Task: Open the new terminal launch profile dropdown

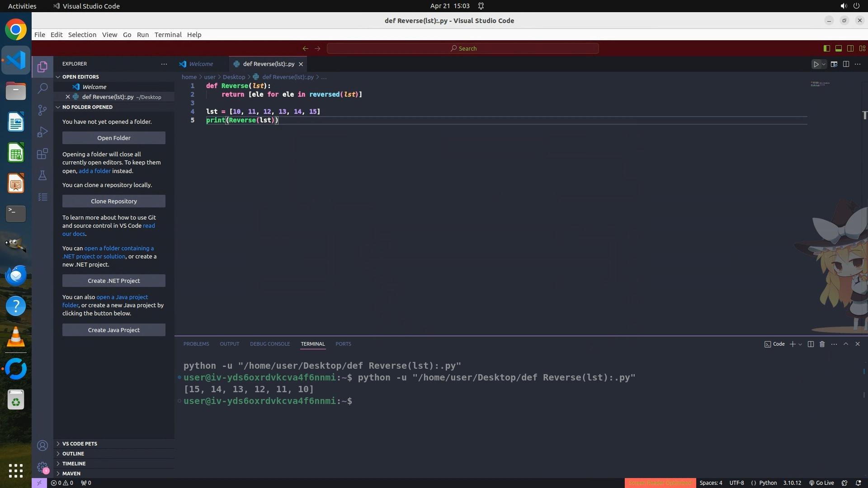Action: pyautogui.click(x=800, y=344)
